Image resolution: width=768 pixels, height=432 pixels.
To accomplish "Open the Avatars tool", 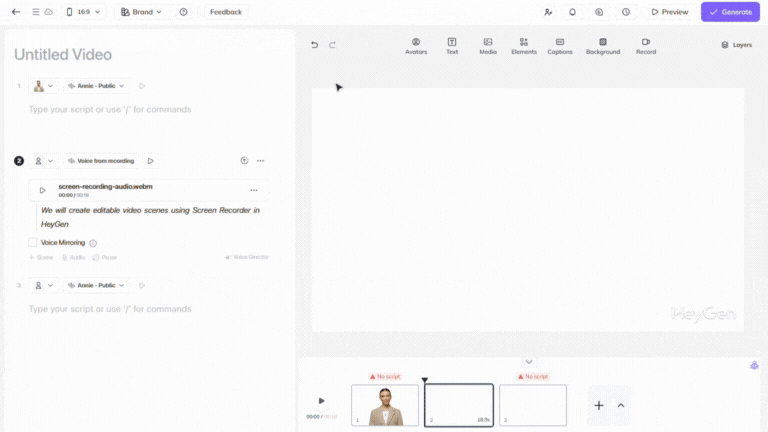I will pyautogui.click(x=416, y=46).
